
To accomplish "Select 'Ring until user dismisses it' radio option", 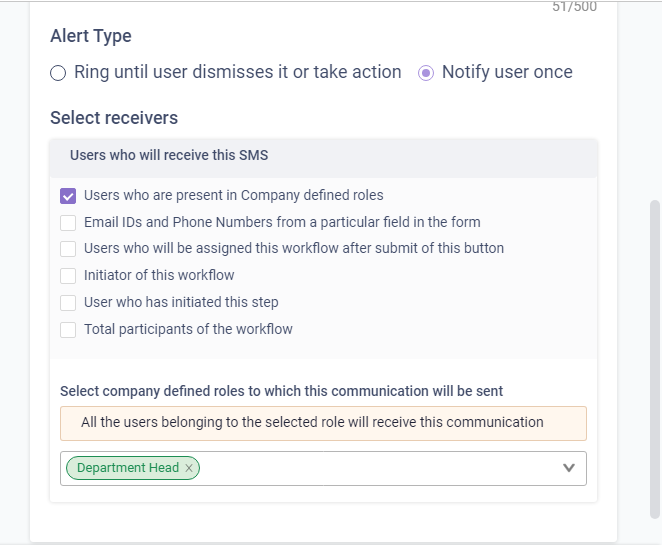I will tap(58, 73).
